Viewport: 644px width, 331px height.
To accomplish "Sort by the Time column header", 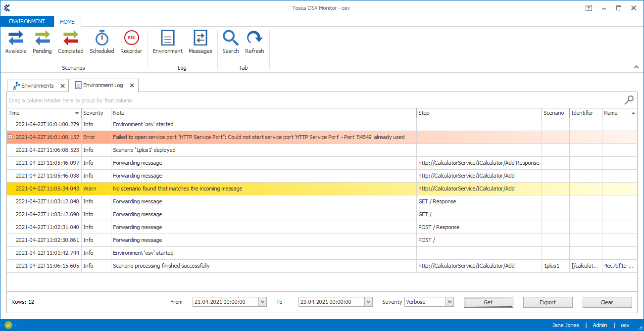I will pyautogui.click(x=40, y=113).
